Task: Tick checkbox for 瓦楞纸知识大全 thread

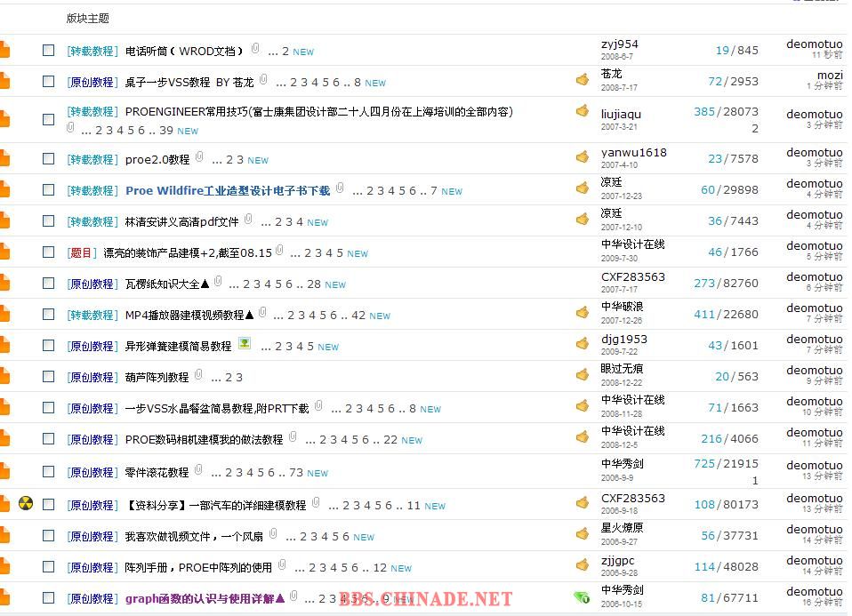Action: point(48,283)
